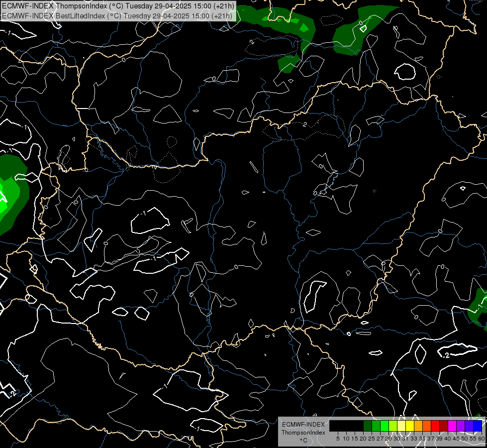Click the legend tick value 60
The width and height of the screenshot is (487, 448).
[x=482, y=439]
